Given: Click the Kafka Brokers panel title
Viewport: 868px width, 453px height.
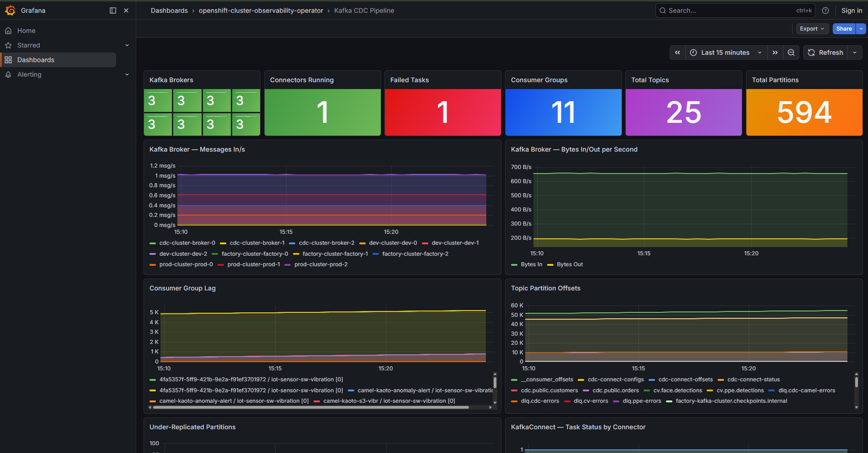Looking at the screenshot, I should pyautogui.click(x=171, y=80).
